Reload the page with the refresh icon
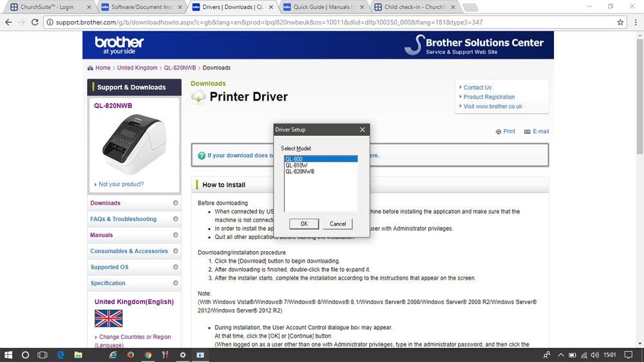The image size is (644, 362). pyautogui.click(x=35, y=22)
